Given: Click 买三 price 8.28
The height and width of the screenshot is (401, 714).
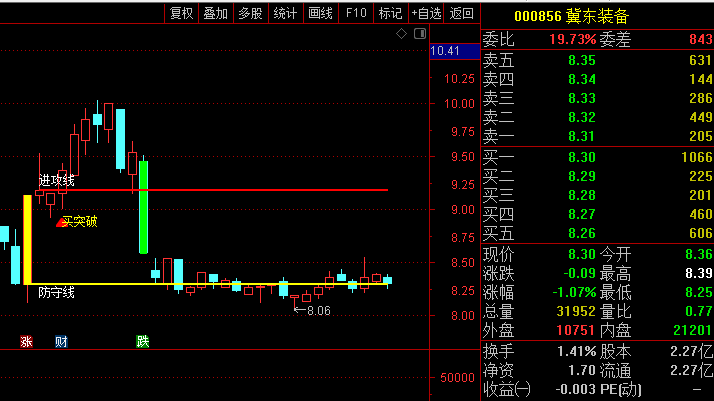Looking at the screenshot, I should point(582,195).
